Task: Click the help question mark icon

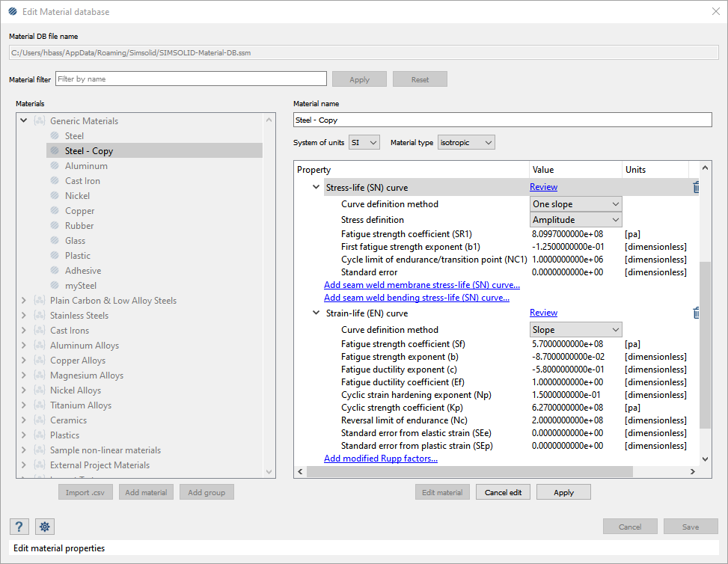Action: (20, 527)
